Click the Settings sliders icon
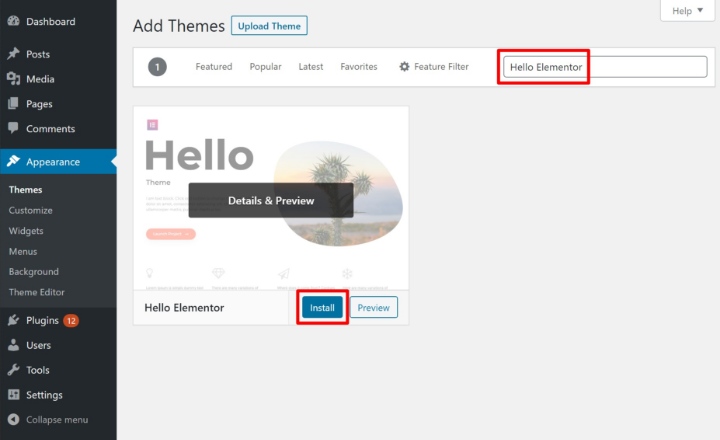This screenshot has width=720, height=440. pos(13,395)
